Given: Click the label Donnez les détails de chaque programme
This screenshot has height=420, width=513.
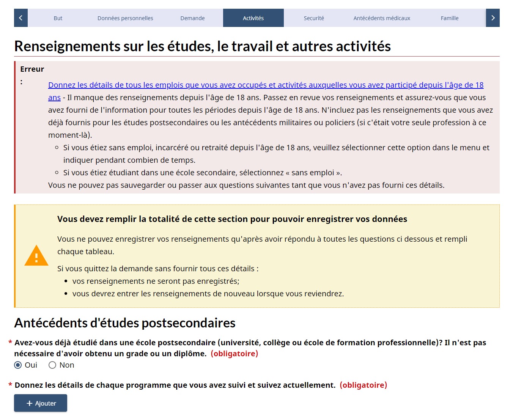Looking at the screenshot, I should click(175, 385).
